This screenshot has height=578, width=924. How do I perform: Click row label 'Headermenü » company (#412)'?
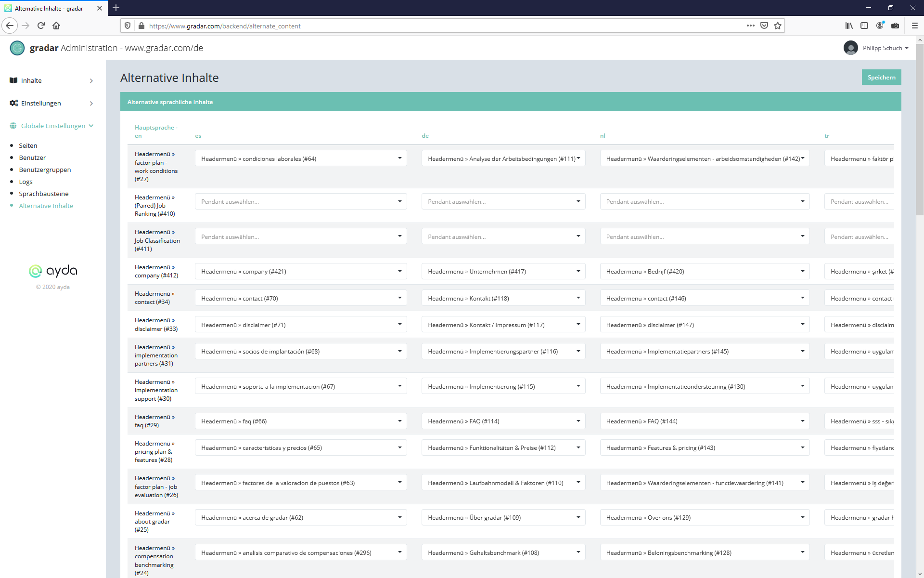156,271
